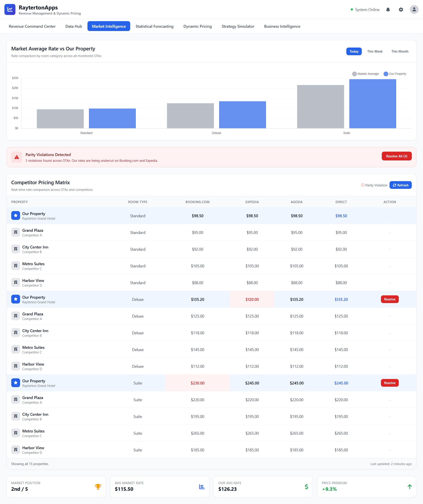Refresh the Competitor Pricing Matrix
This screenshot has height=504, width=423.
tap(401, 185)
